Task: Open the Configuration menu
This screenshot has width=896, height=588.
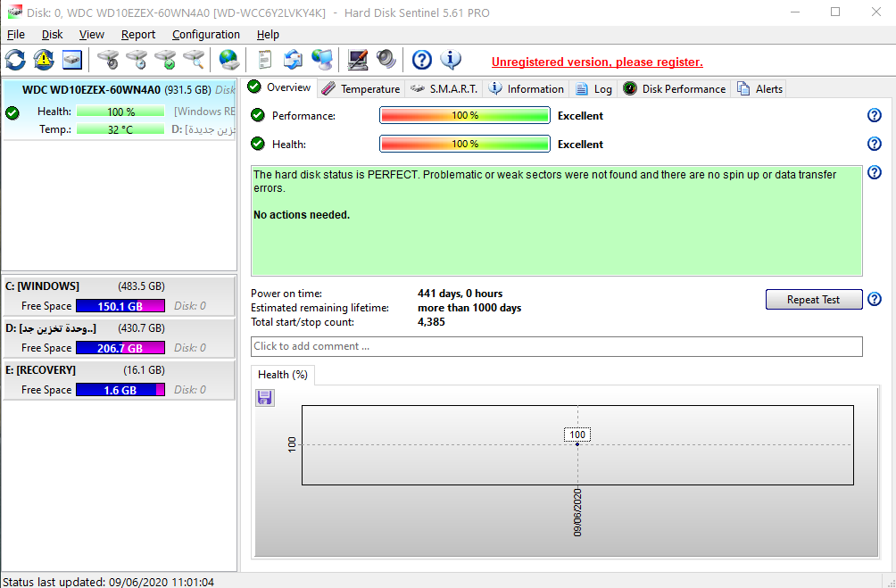Action: point(205,34)
